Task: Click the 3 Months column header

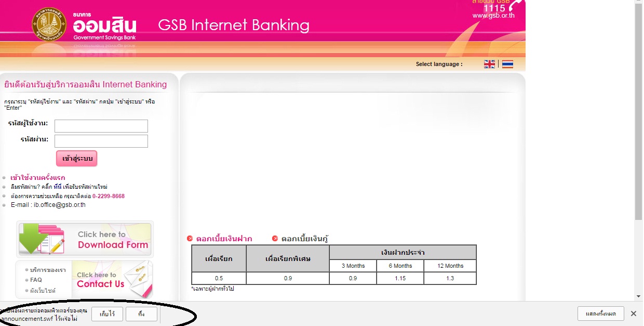Action: pyautogui.click(x=353, y=266)
